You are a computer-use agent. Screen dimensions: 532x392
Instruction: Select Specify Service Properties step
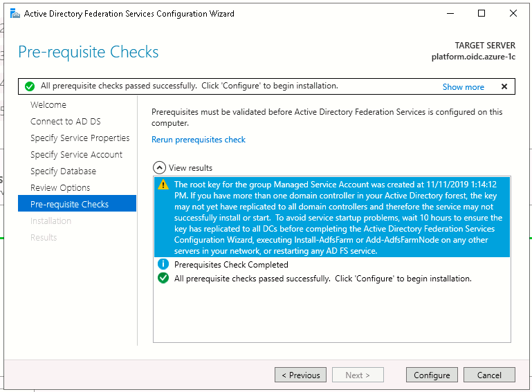pos(80,138)
